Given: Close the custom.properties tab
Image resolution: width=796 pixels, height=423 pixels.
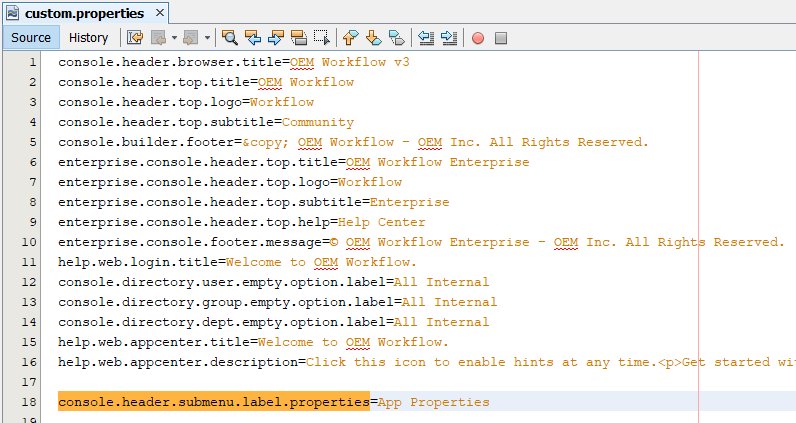Looking at the screenshot, I should tap(159, 14).
